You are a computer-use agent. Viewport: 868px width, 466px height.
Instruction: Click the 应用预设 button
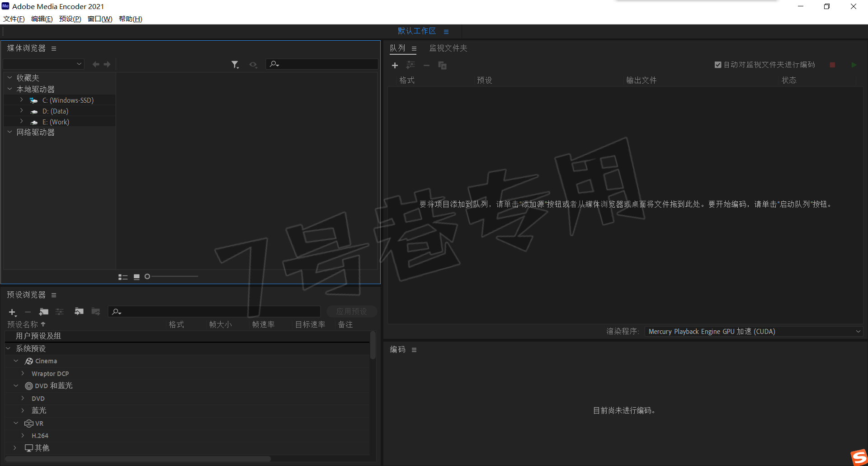[351, 311]
